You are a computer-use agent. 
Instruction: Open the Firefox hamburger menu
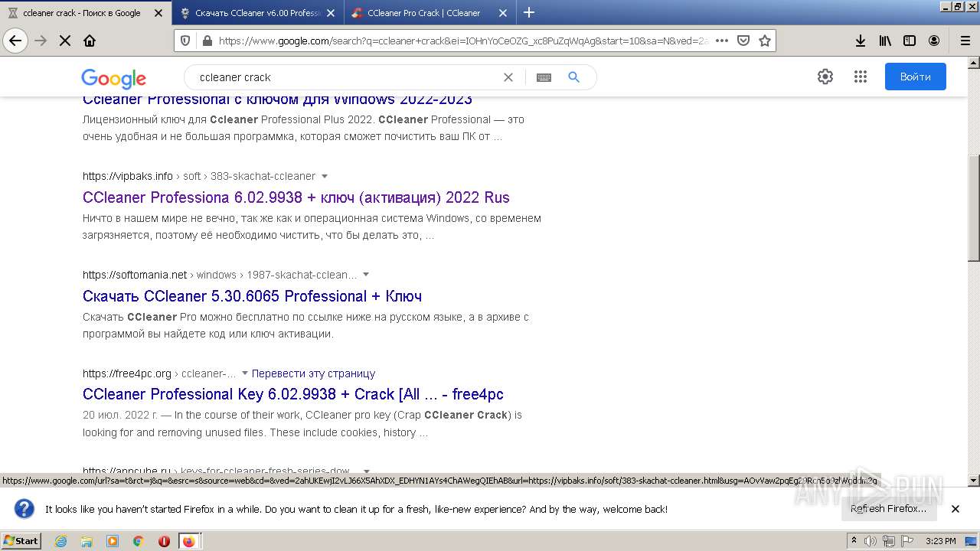[965, 41]
